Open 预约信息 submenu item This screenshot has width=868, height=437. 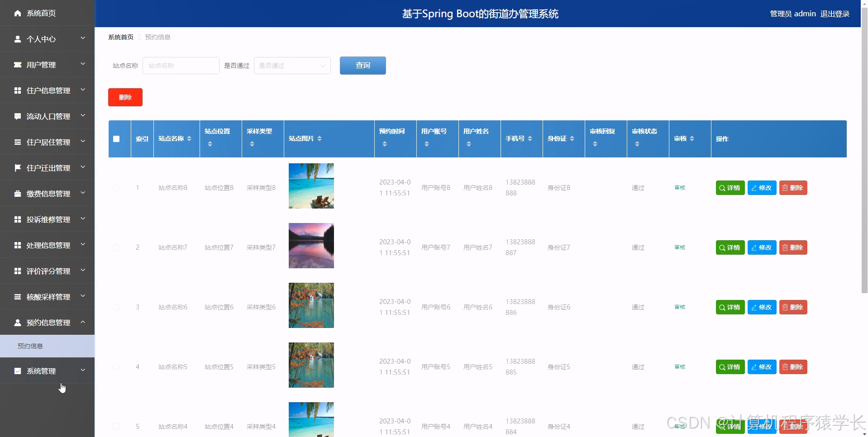pos(30,346)
